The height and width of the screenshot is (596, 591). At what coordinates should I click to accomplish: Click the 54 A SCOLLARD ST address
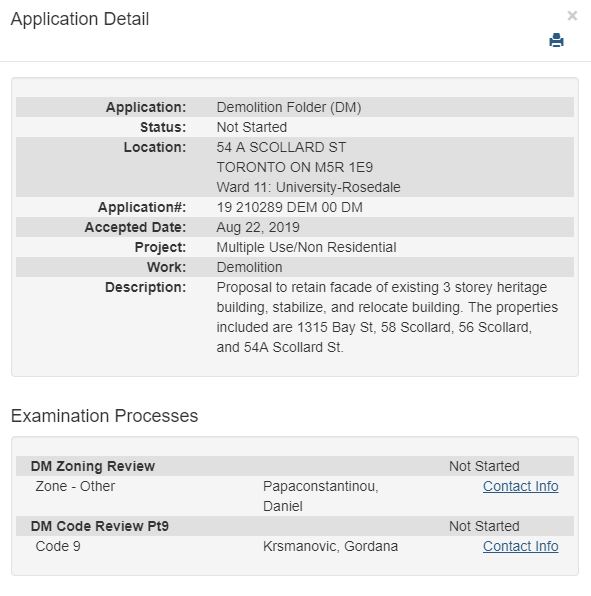pyautogui.click(x=281, y=147)
